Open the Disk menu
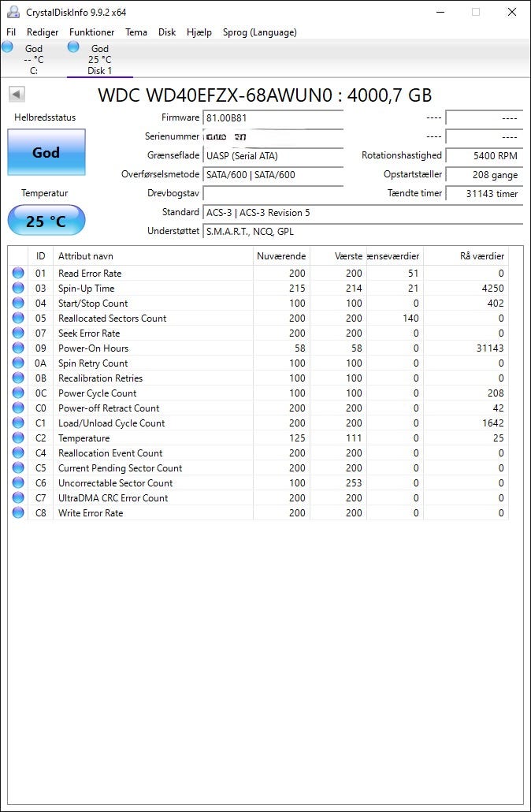This screenshot has height=812, width=531. [x=167, y=32]
